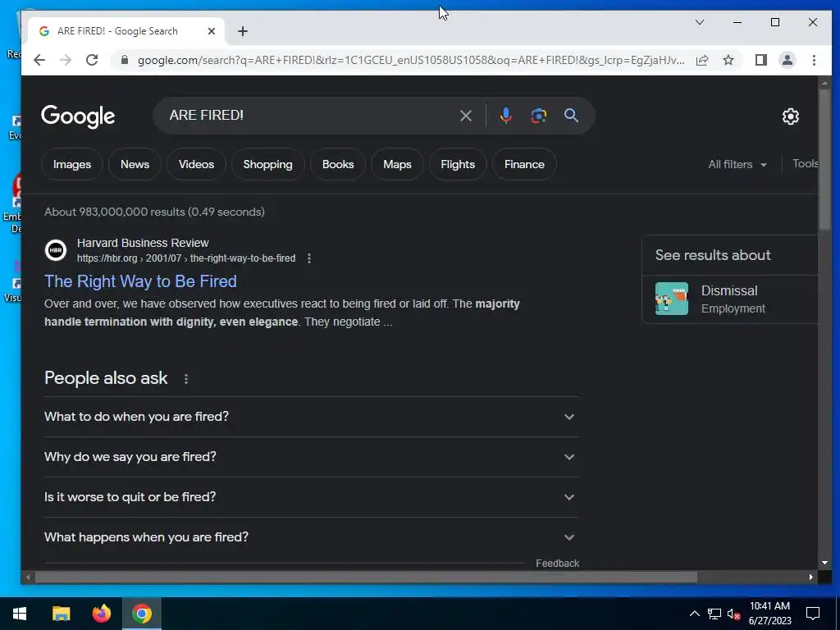Image resolution: width=840 pixels, height=630 pixels.
Task: Click the scroll down arrow
Action: (824, 563)
